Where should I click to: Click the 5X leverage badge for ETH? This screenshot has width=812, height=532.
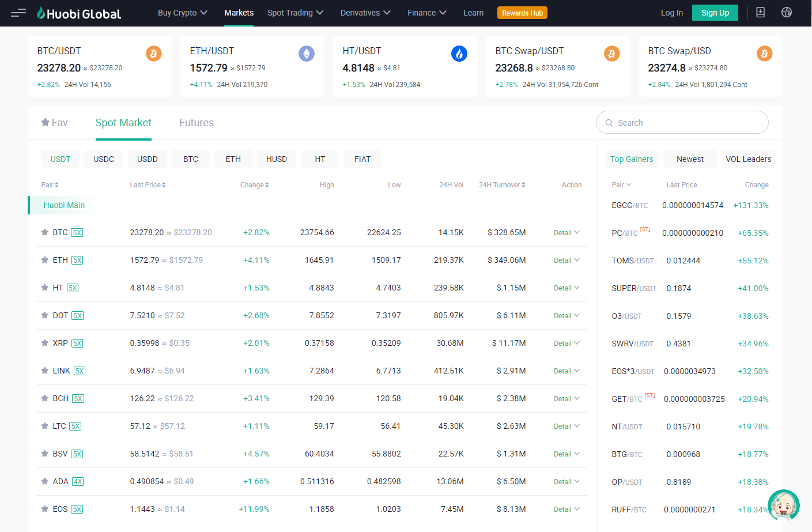pyautogui.click(x=77, y=261)
